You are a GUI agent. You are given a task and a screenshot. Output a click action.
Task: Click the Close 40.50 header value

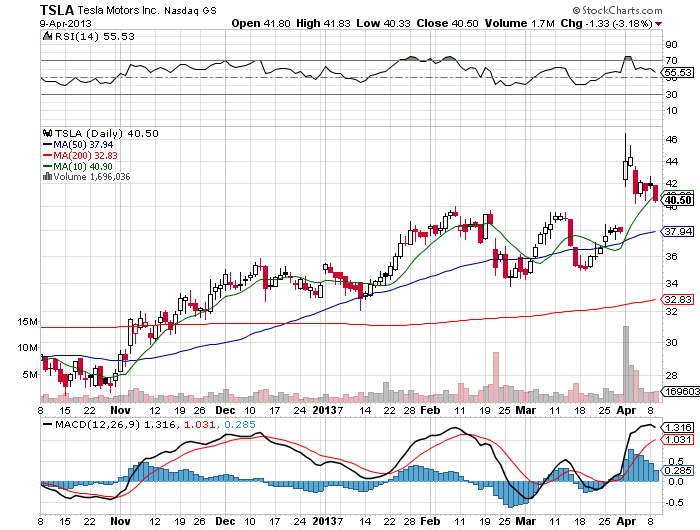(x=447, y=23)
